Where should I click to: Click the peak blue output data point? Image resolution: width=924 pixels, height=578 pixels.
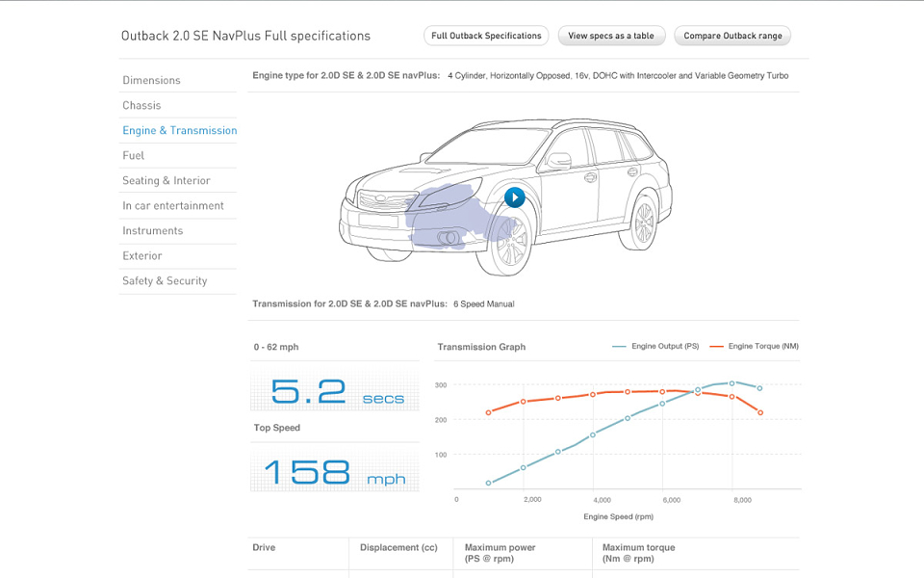point(732,383)
